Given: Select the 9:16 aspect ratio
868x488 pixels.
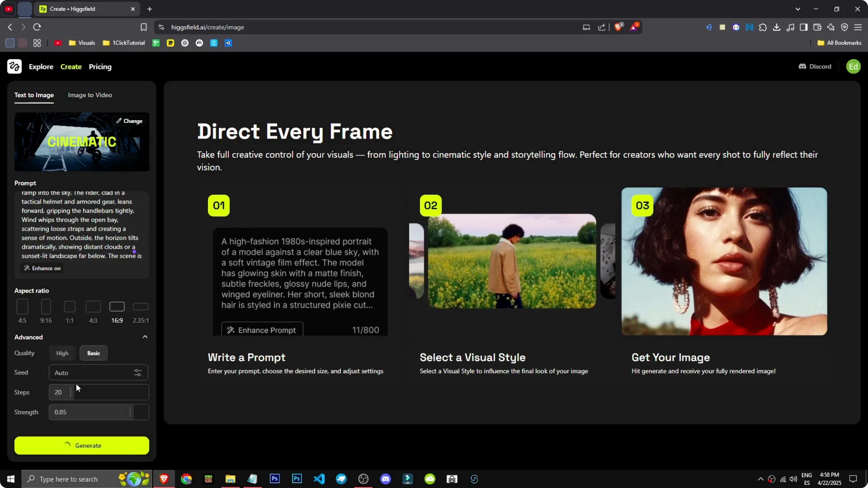Looking at the screenshot, I should pos(46,307).
